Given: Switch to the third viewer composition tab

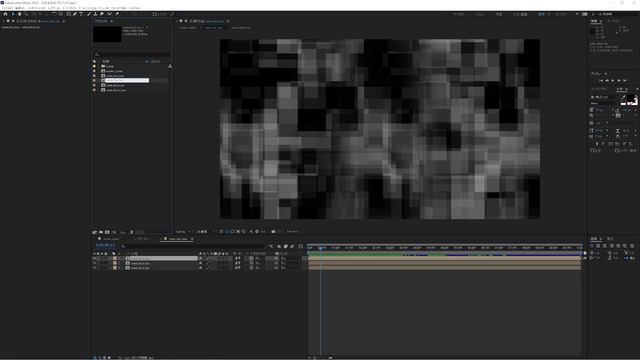Looking at the screenshot, I should (x=241, y=28).
